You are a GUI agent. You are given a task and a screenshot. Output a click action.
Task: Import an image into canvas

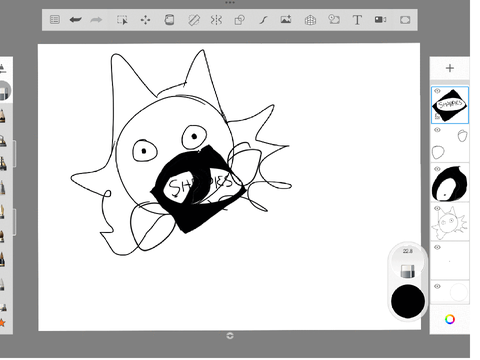[x=286, y=20]
